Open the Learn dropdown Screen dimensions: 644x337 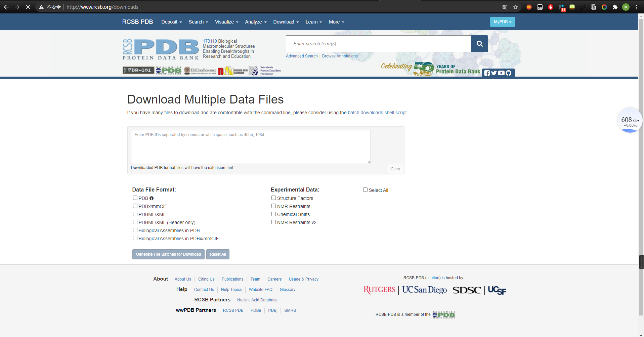tap(314, 22)
